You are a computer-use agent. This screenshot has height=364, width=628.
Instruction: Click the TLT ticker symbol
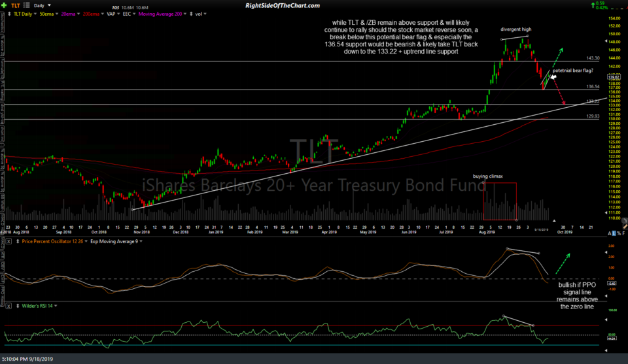(x=16, y=6)
